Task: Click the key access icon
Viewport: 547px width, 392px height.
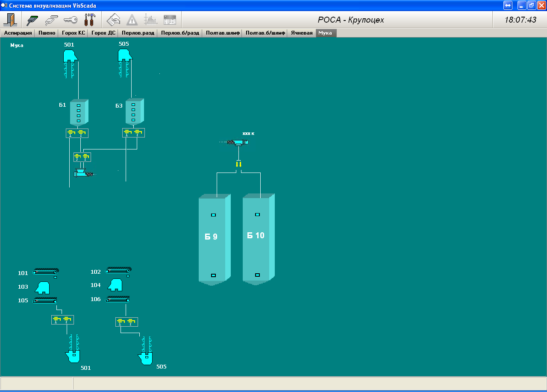Action: pos(71,20)
